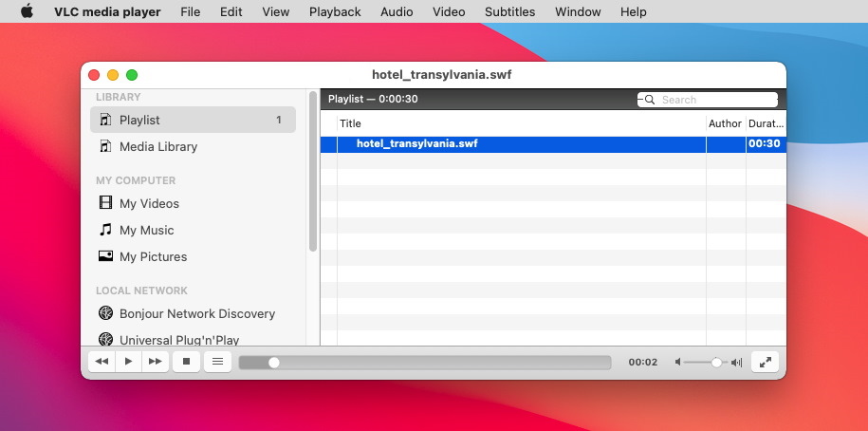Open the Apple menu

click(27, 11)
